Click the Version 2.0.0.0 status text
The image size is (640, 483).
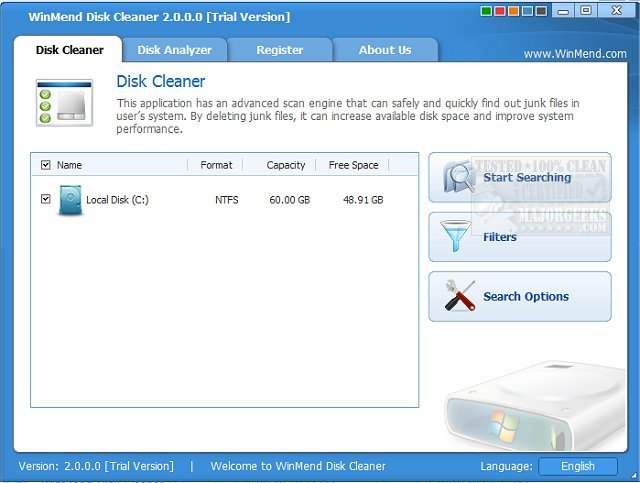pyautogui.click(x=96, y=466)
